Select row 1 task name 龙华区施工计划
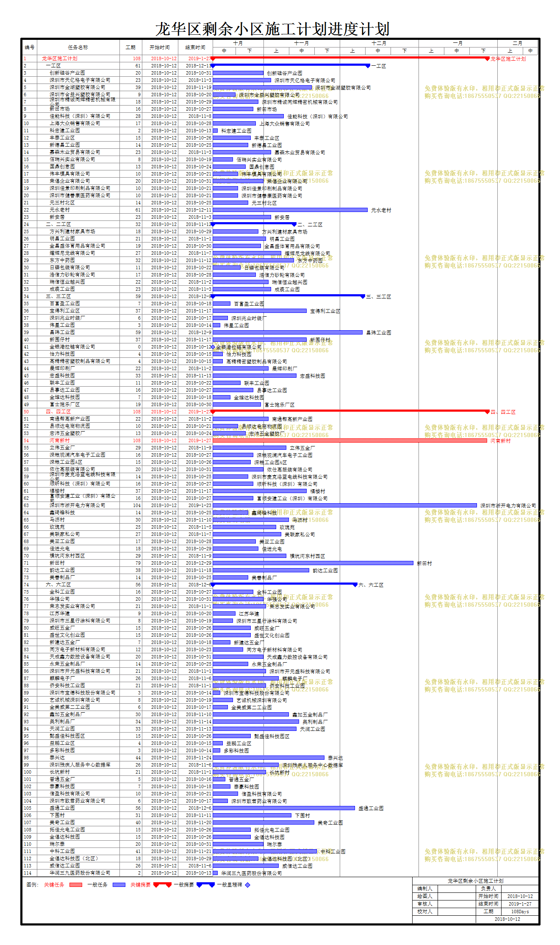 (x=60, y=59)
